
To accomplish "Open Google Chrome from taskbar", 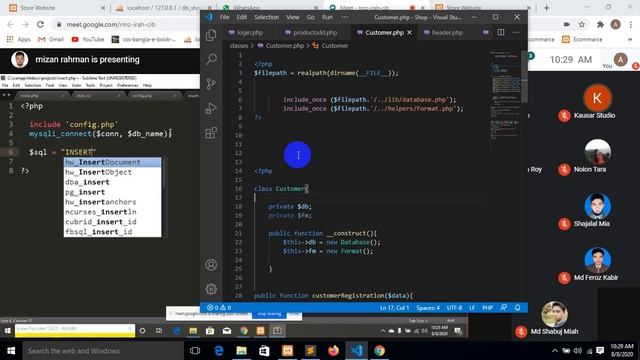I will tap(379, 351).
